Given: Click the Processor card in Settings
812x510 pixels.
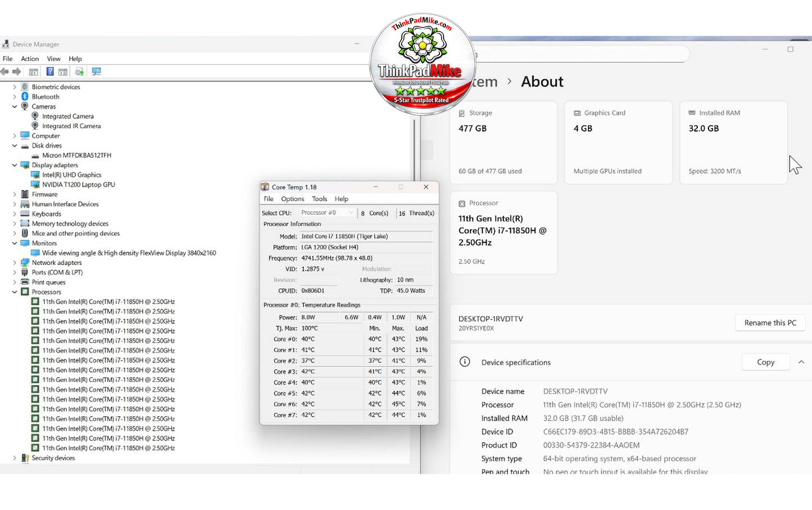Looking at the screenshot, I should tap(503, 233).
